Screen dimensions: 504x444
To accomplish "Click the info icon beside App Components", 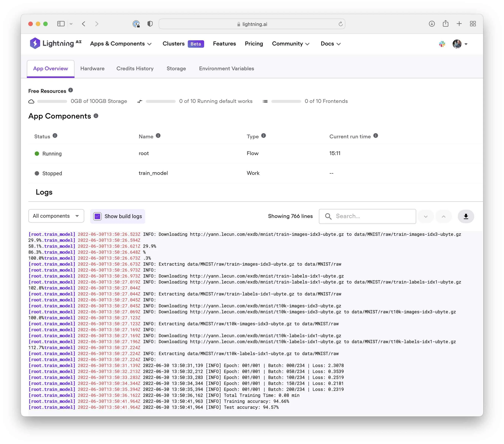I will 96,116.
